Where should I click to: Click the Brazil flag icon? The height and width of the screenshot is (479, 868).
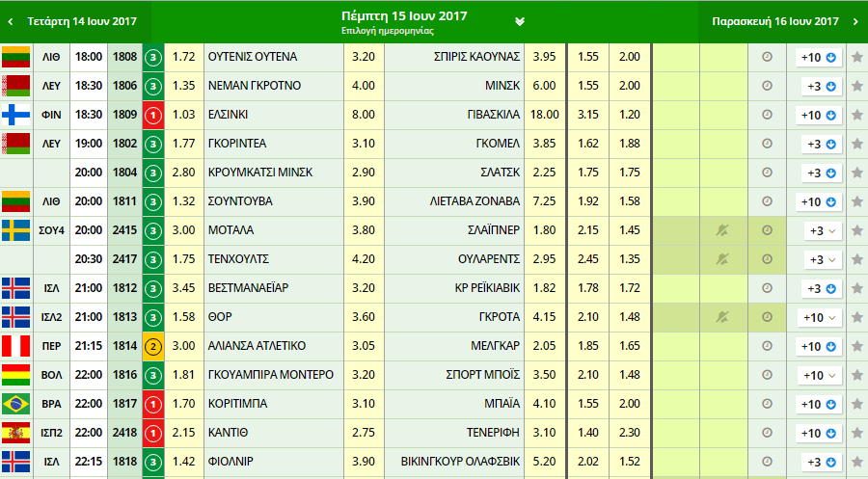(16, 404)
